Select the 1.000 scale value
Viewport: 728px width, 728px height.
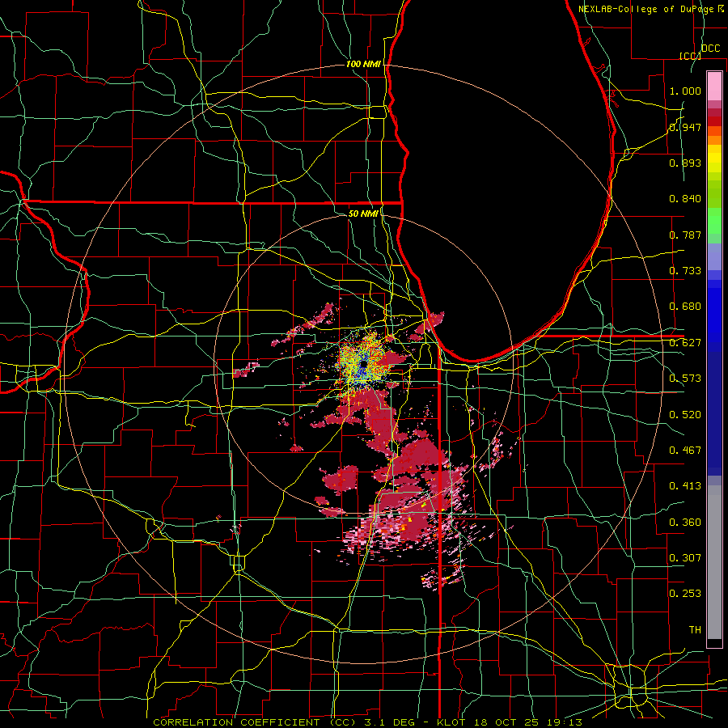685,91
